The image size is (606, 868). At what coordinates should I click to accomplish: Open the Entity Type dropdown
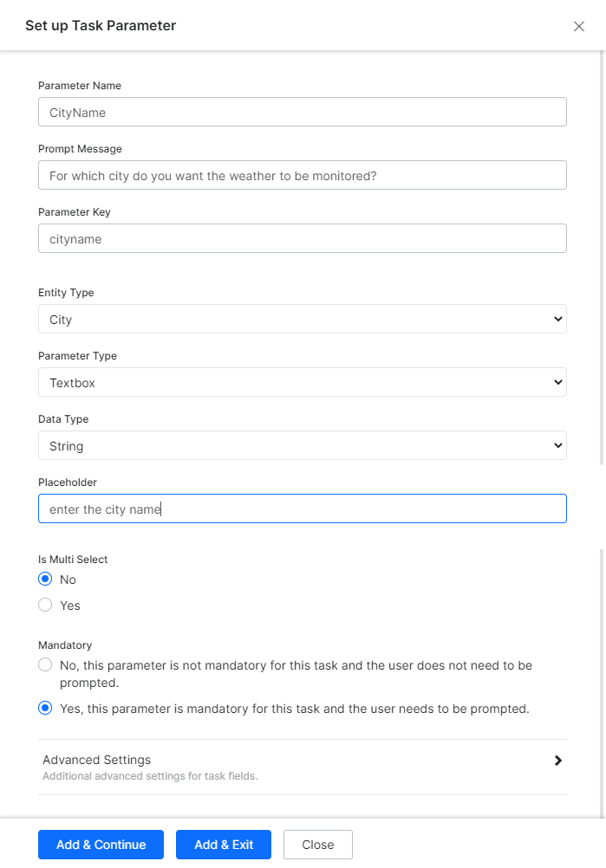(302, 319)
